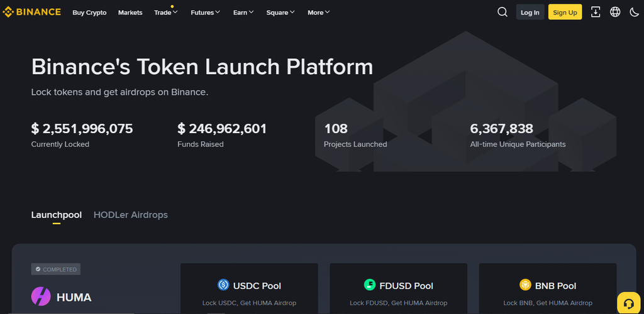Click the HUMA token logo

pos(41,296)
